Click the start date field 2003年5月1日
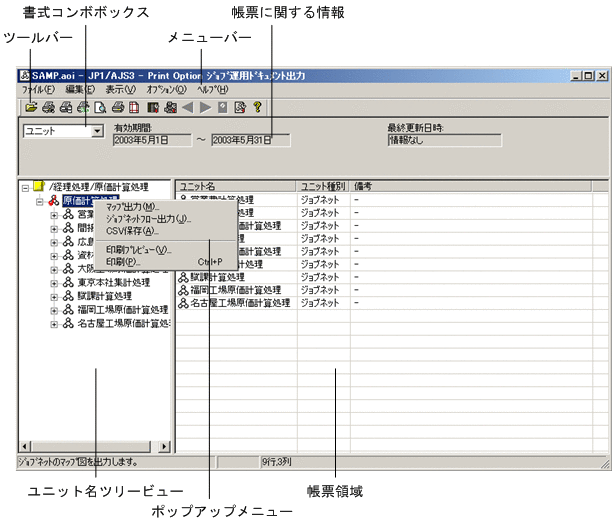615x524 pixels. click(x=153, y=140)
